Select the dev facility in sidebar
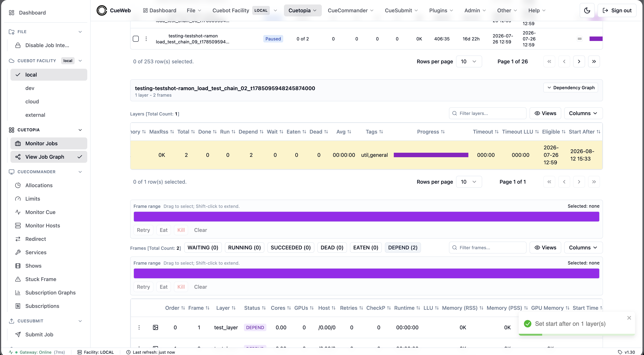Screen dimensions: 644x355 pyautogui.click(x=49, y=88)
